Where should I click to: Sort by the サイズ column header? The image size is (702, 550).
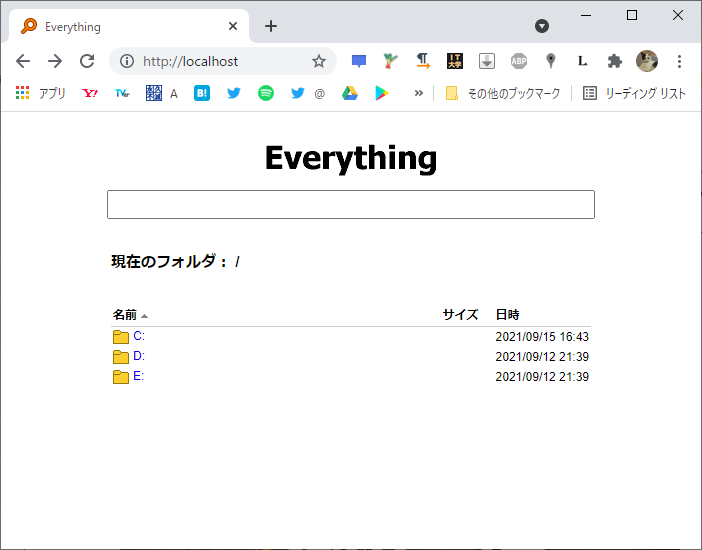460,314
